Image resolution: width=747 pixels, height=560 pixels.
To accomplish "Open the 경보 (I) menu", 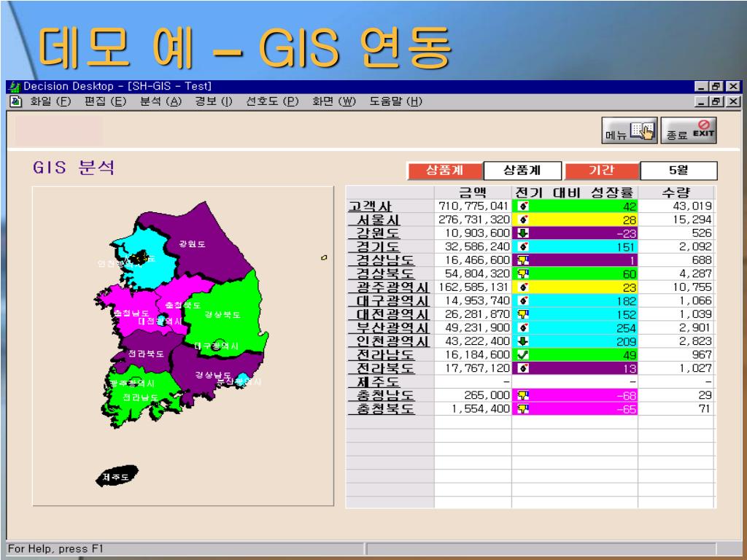I will click(x=214, y=101).
